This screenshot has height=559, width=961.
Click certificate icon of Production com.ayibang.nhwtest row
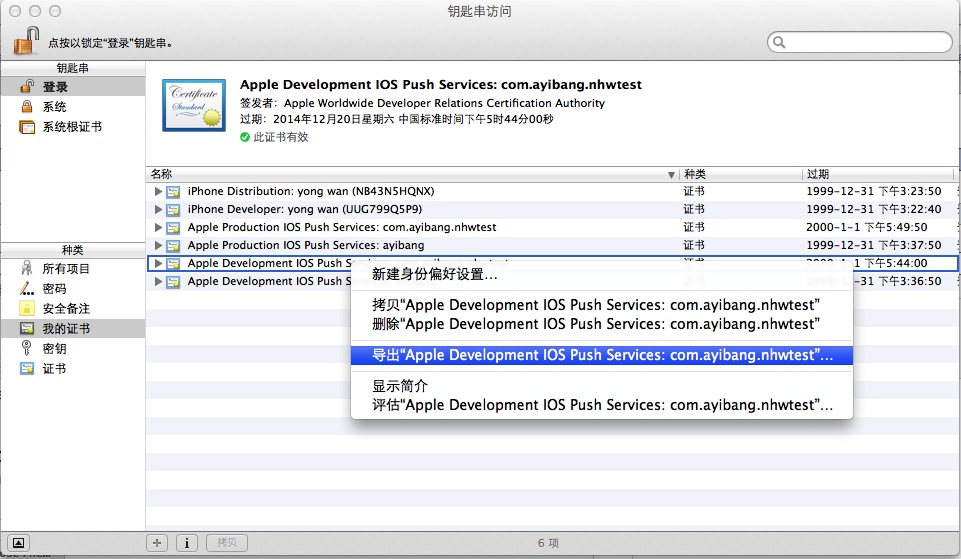pyautogui.click(x=173, y=227)
